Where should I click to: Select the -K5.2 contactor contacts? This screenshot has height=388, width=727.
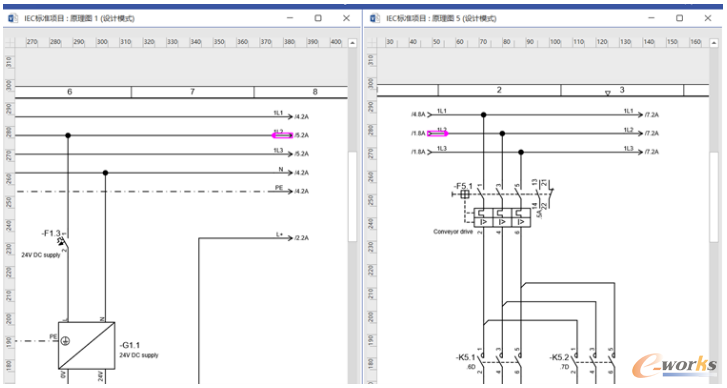pos(593,360)
